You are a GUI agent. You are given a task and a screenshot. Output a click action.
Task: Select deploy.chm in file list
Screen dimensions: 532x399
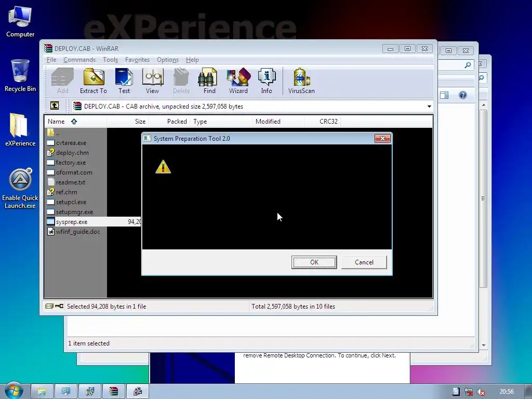(72, 153)
